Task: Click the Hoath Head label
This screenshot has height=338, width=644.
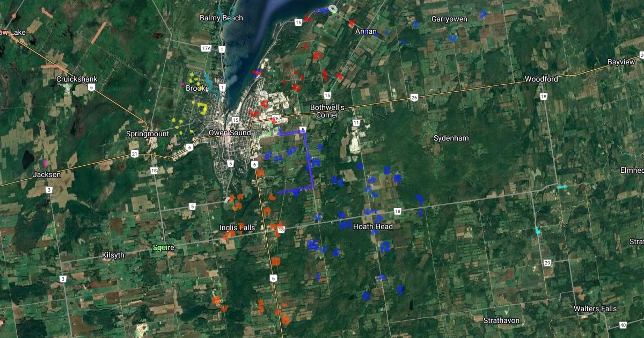Action: click(372, 226)
